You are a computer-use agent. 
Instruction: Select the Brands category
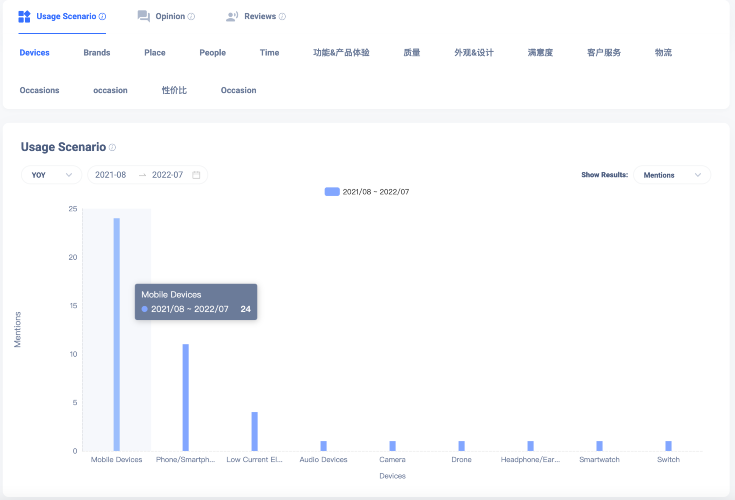point(97,52)
